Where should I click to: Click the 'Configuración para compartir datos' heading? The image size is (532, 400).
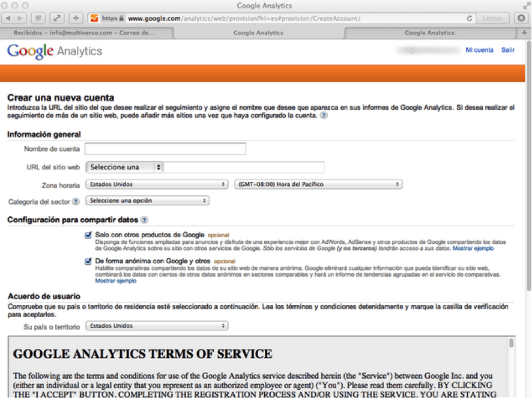pyautogui.click(x=73, y=220)
